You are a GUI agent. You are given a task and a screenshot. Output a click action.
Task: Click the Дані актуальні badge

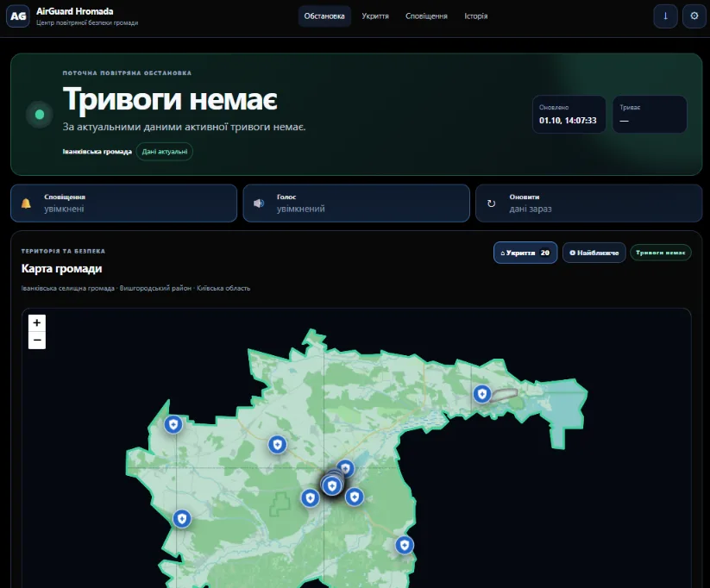point(165,152)
